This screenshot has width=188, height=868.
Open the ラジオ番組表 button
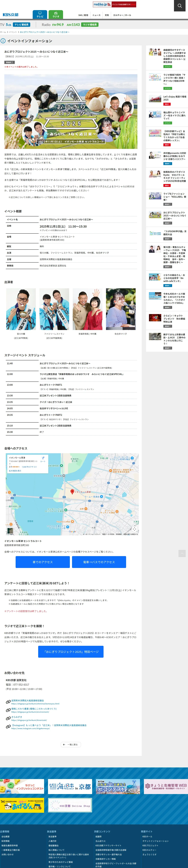tap(90, 25)
